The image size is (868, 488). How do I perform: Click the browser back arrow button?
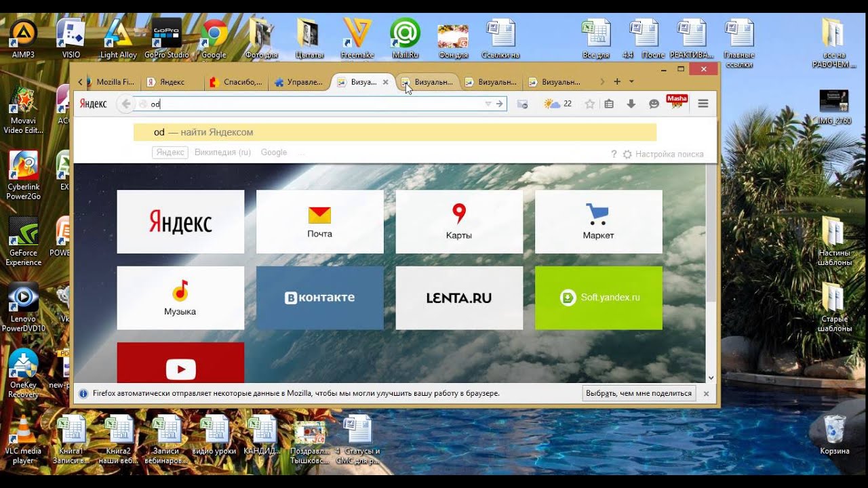[125, 104]
